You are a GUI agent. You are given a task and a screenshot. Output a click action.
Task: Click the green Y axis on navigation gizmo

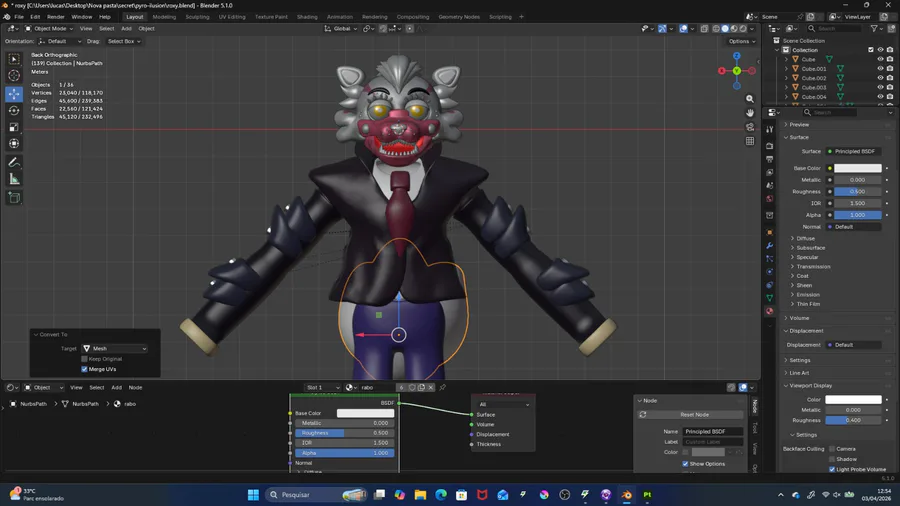pyautogui.click(x=736, y=71)
